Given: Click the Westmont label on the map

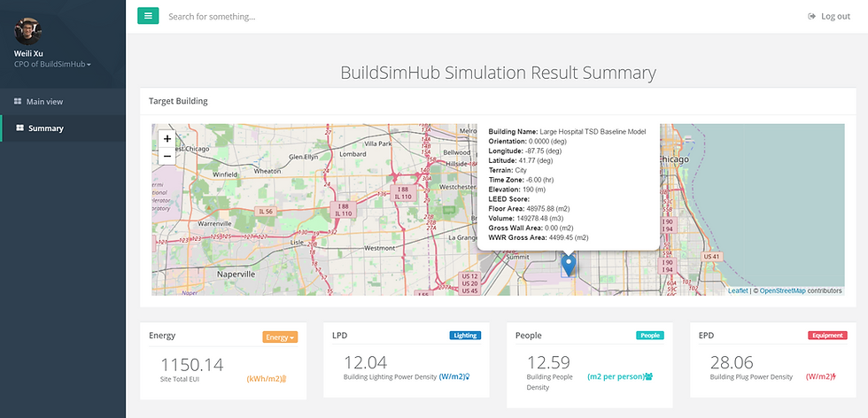Looking at the screenshot, I should 380,248.
